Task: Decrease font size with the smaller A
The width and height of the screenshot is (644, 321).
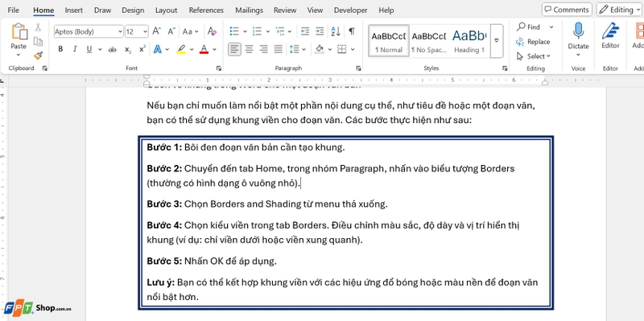Action: (x=171, y=31)
